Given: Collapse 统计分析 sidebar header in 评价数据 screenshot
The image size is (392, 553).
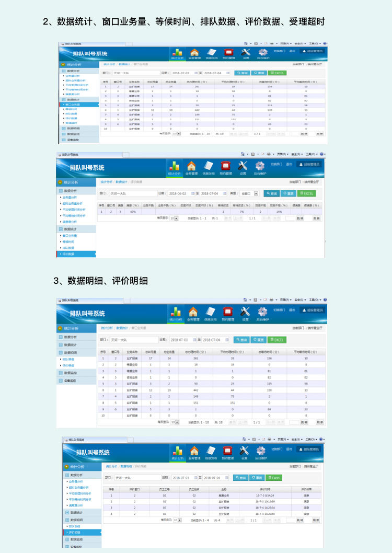Looking at the screenshot, I should pos(76,182).
